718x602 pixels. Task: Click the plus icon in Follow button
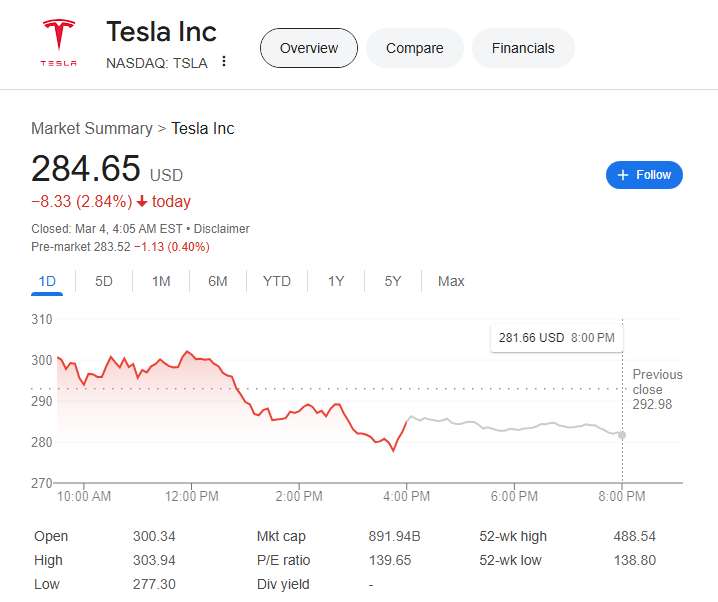[623, 175]
